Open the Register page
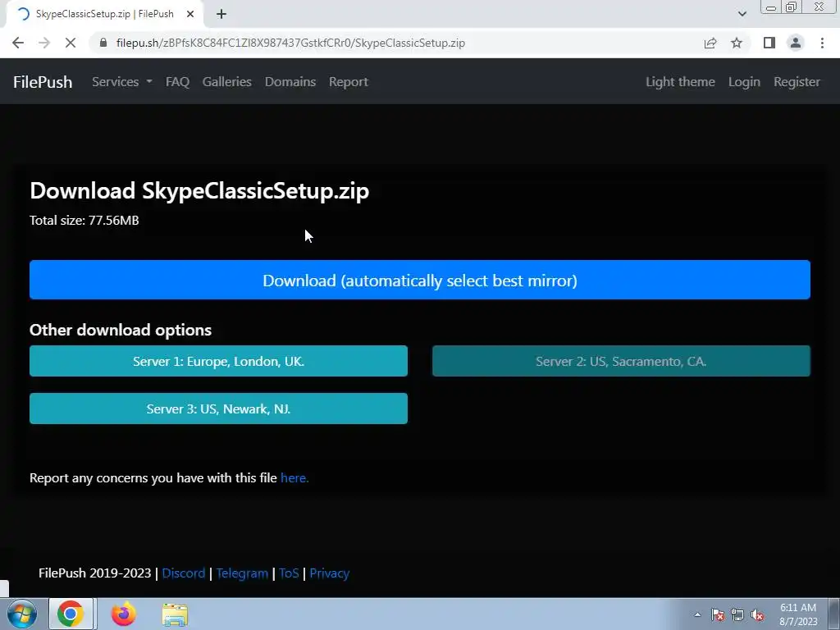The image size is (840, 630). 797,82
